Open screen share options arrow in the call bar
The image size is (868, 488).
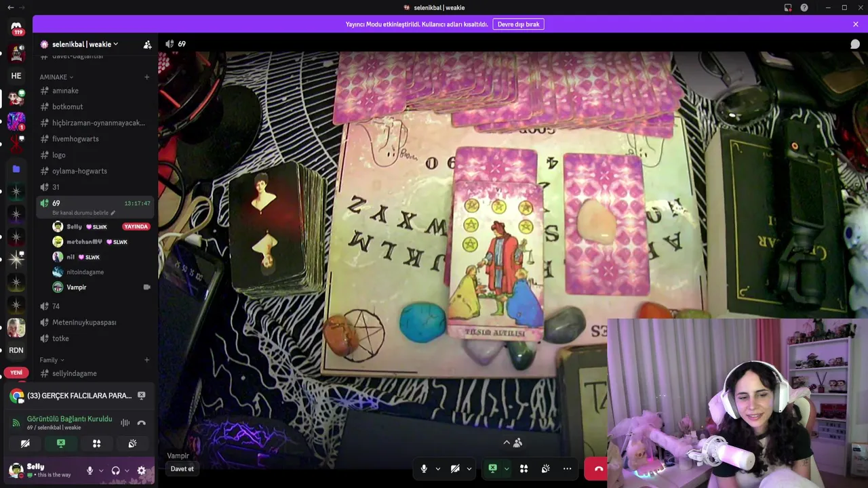coord(506,468)
